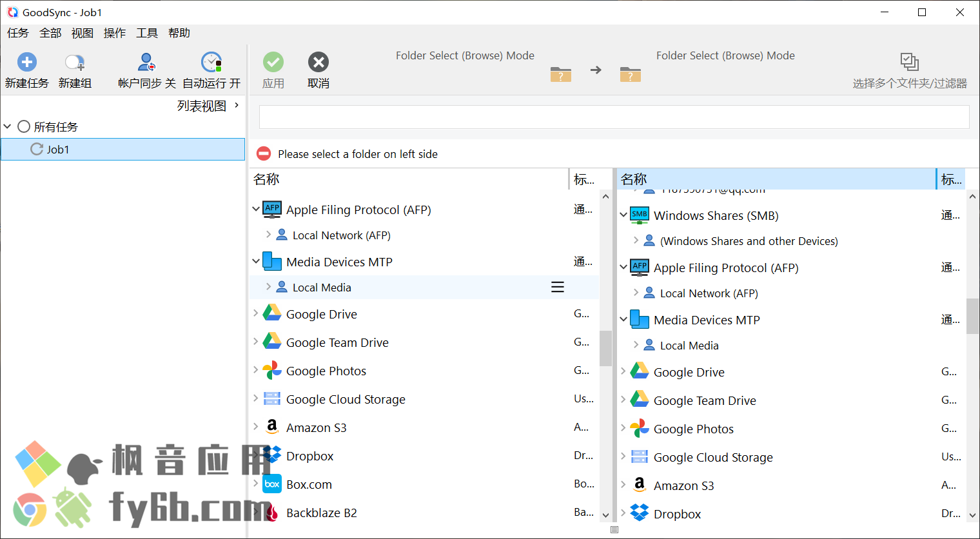Click the Amazon S3 icon in left pane
980x539 pixels.
pos(272,427)
